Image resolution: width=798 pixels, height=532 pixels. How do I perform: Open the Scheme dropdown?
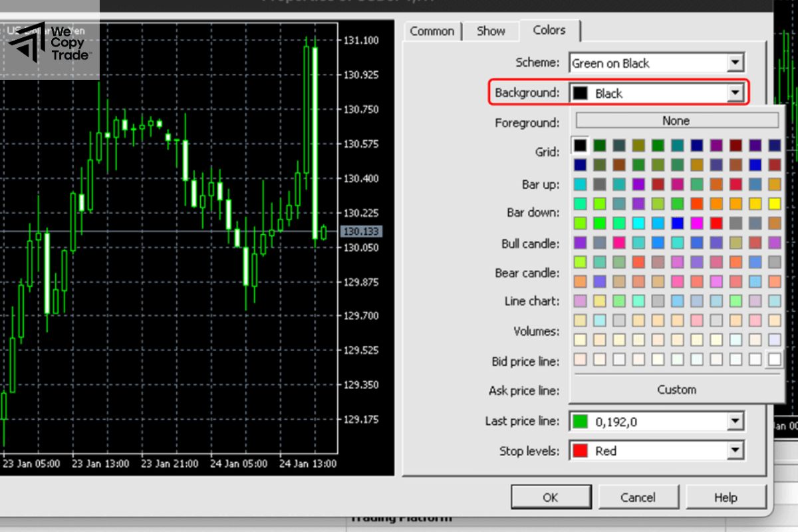[x=736, y=63]
